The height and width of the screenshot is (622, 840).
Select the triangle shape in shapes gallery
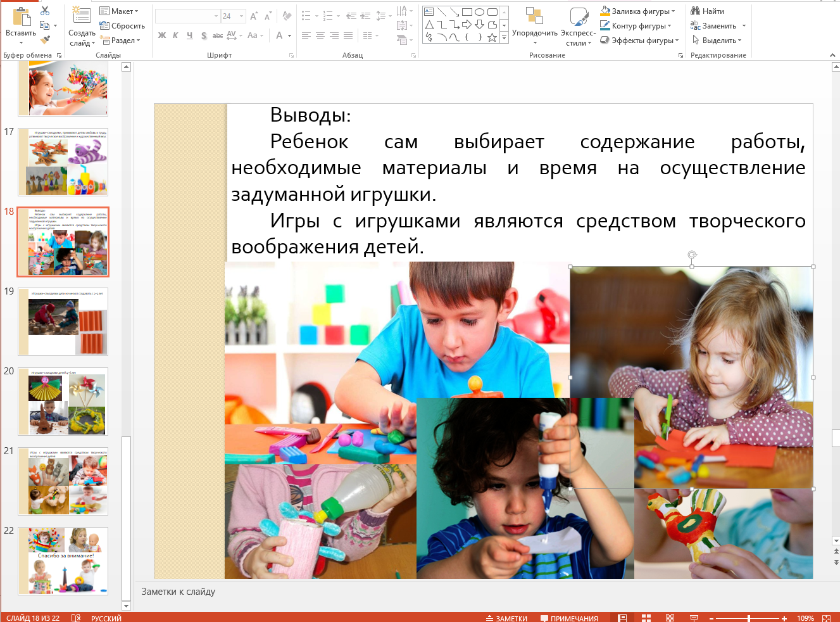[429, 25]
